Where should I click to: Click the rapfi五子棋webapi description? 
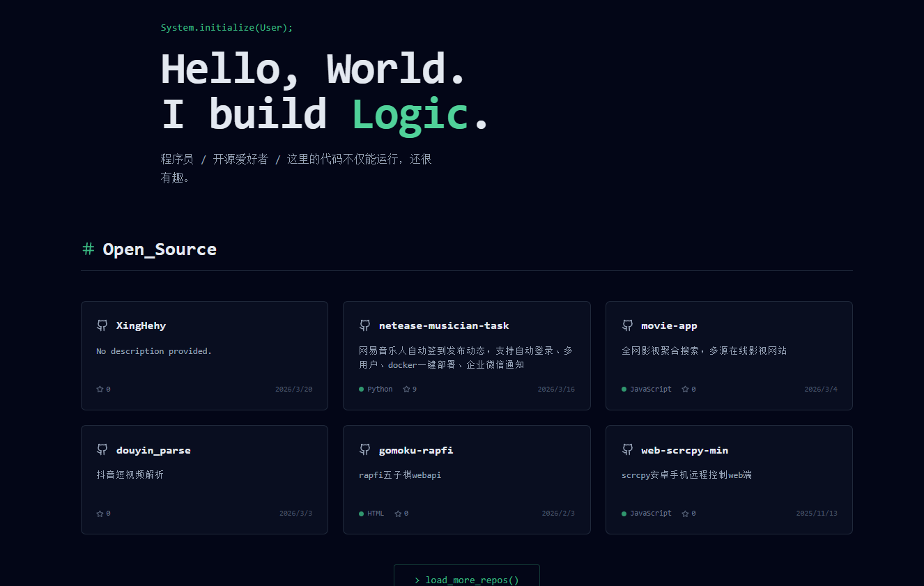(x=400, y=475)
